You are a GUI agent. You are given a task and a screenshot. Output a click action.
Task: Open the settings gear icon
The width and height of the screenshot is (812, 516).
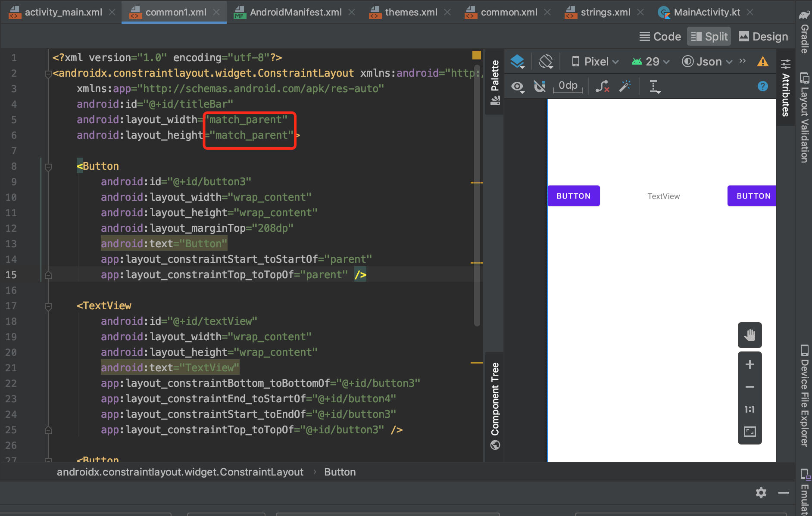click(761, 493)
